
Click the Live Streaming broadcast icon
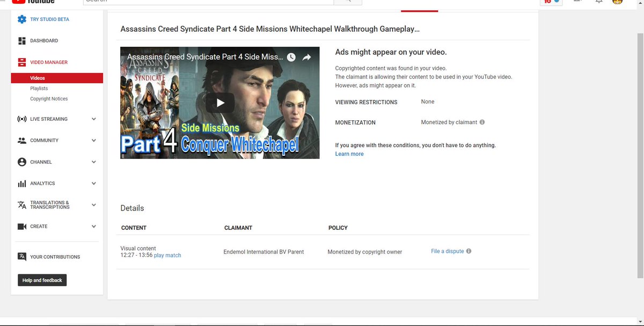click(22, 119)
